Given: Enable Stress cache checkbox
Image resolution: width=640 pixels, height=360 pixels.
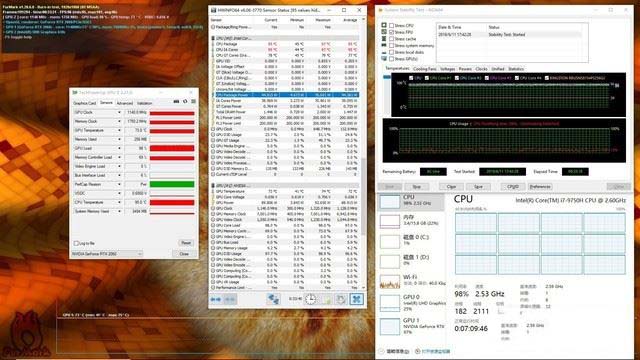Looking at the screenshot, I should pyautogui.click(x=391, y=39).
